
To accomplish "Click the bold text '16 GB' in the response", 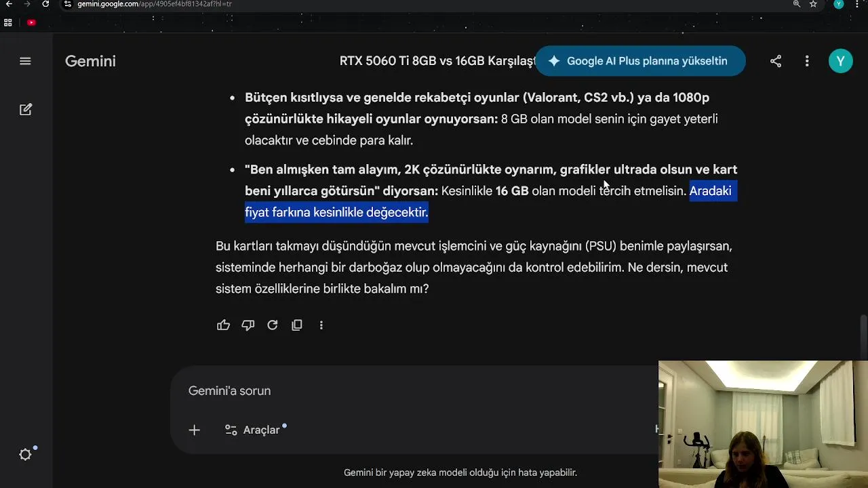I will pos(512,191).
